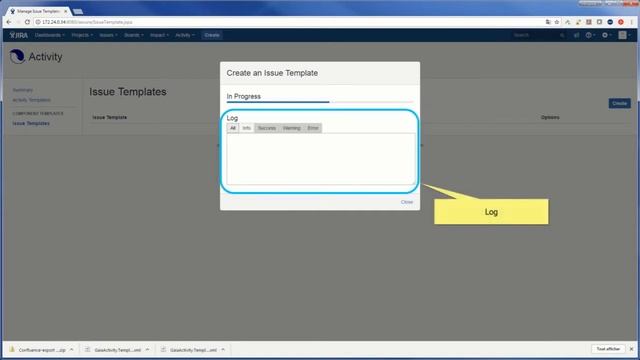Select the Info log filter tab
The width and height of the screenshot is (640, 360).
(x=247, y=128)
